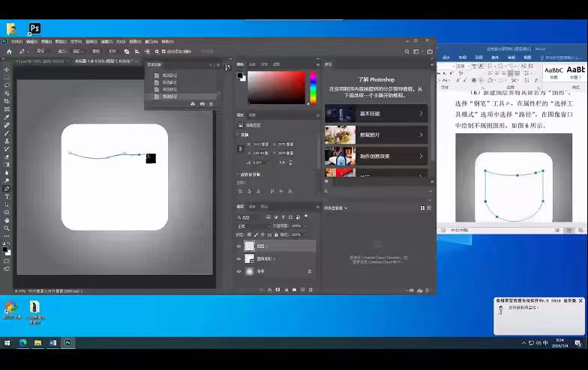Select the Move tool in the toolbox
Viewport: 588px width, 370px height.
(x=7, y=69)
